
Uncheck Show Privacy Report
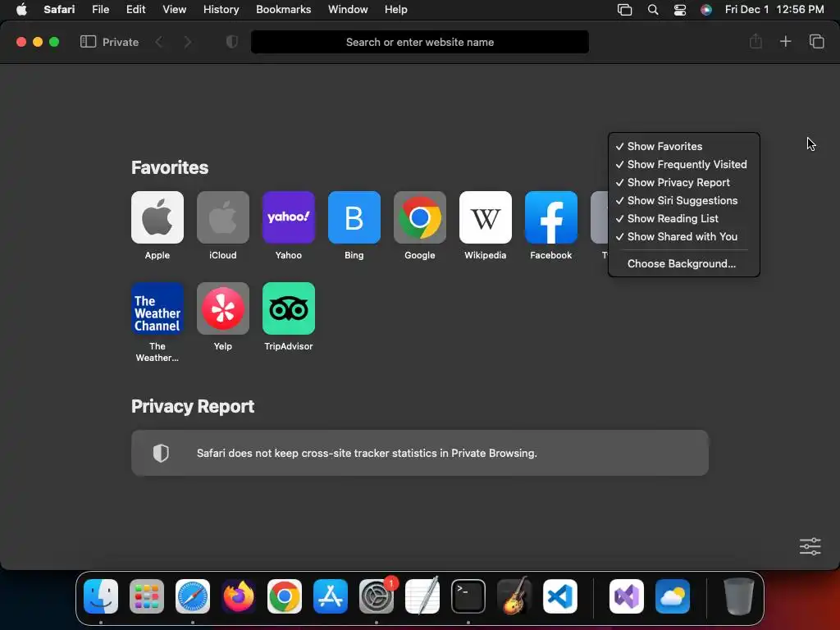[x=684, y=183]
